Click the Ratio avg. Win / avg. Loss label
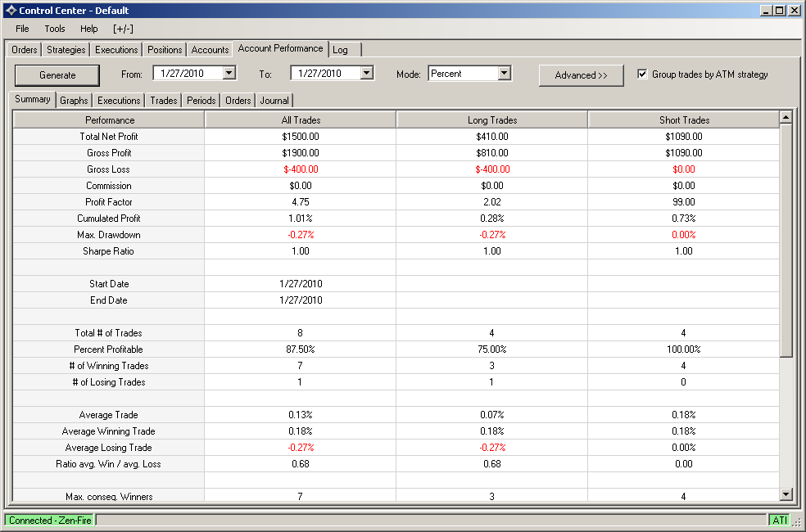The width and height of the screenshot is (806, 532). (108, 464)
